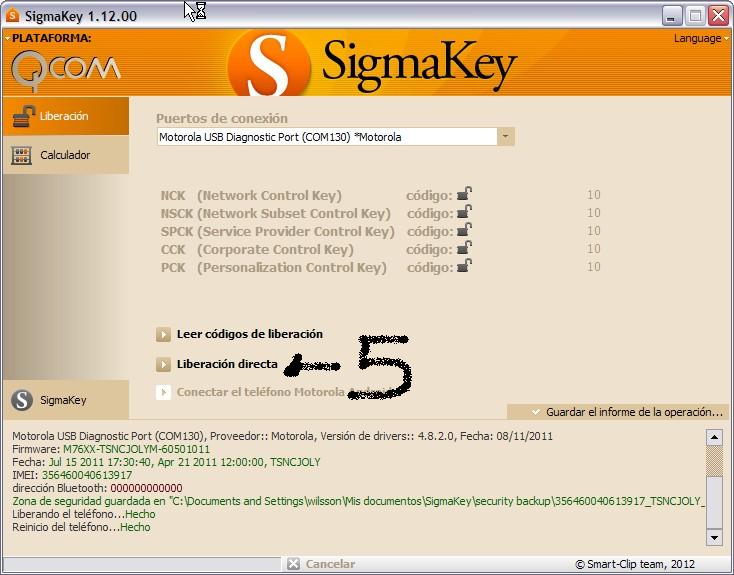Viewport: 734px width, 575px height.
Task: Click the checkmark icon beside Guardar el informe
Action: 536,412
